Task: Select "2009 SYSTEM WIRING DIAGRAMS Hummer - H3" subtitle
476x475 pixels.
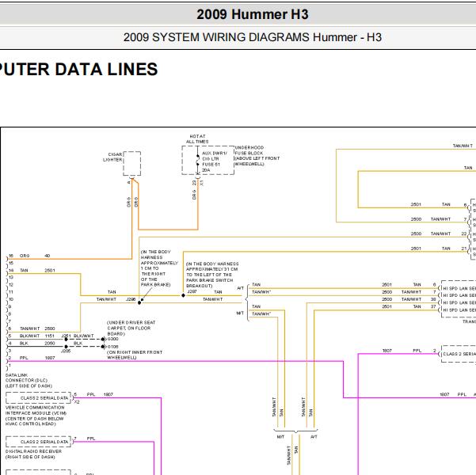Action: pos(253,37)
